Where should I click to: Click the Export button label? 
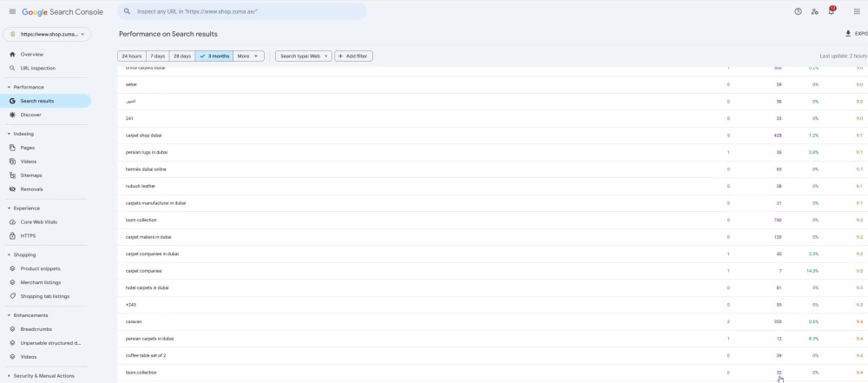[x=861, y=34]
